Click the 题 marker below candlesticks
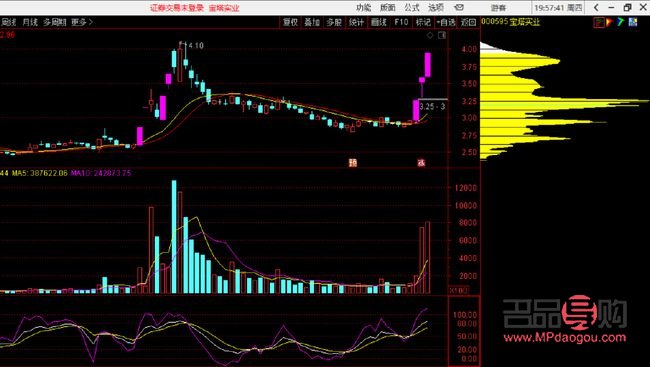Image resolution: width=650 pixels, height=367 pixels. click(353, 163)
